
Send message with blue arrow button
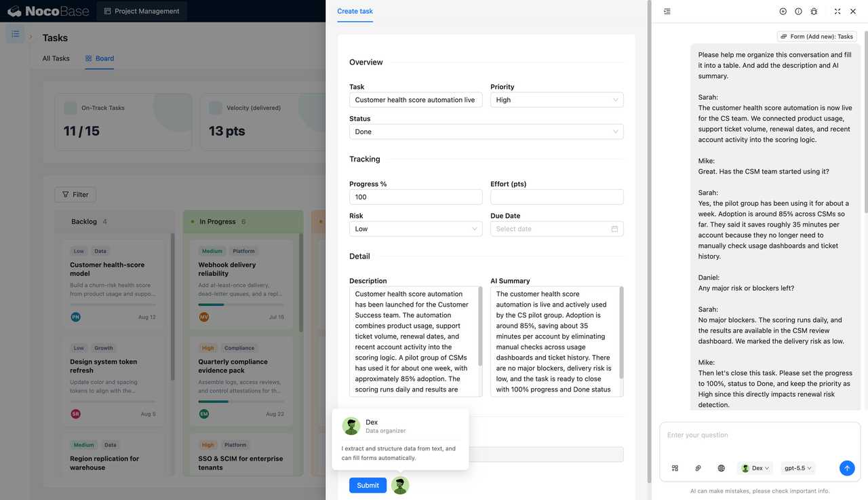tap(847, 468)
